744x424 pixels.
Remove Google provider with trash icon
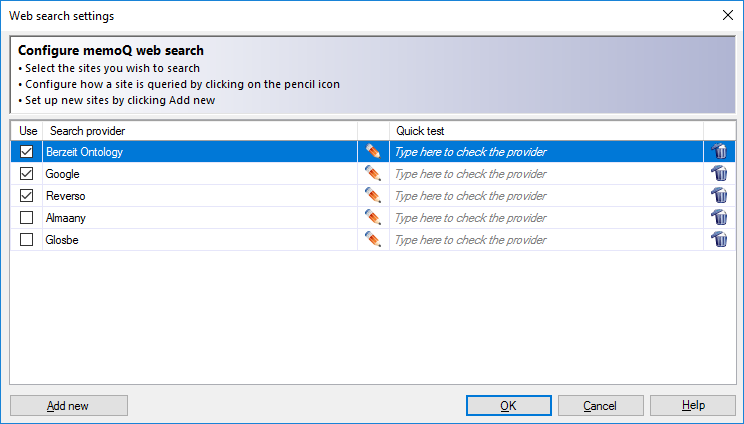tap(719, 174)
